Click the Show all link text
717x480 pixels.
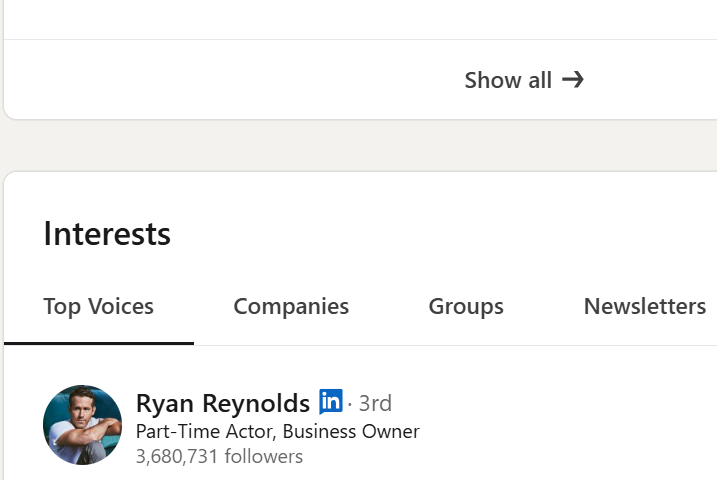508,80
